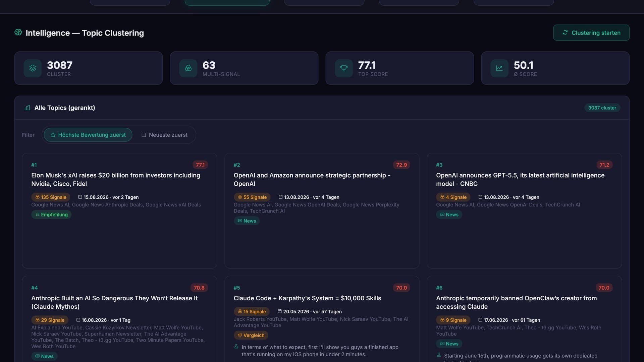Click the Vergleich tag on topic #5

click(251, 335)
